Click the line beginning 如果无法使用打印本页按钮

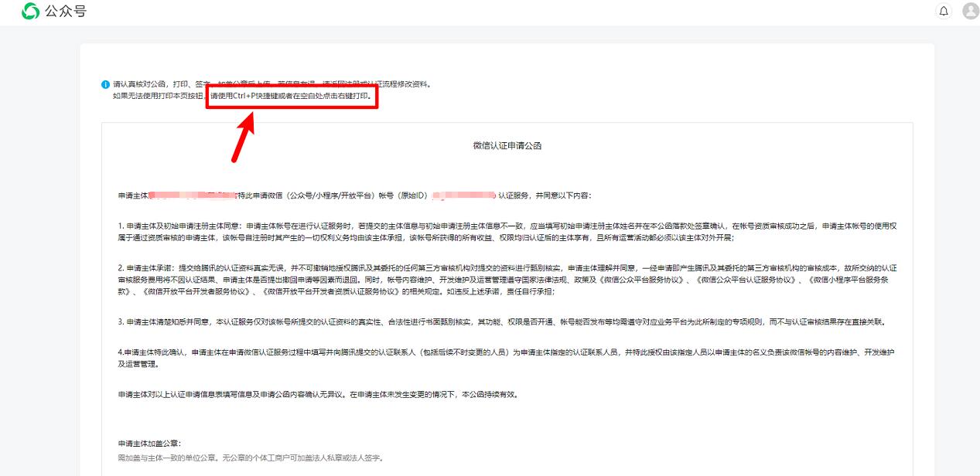[x=241, y=97]
